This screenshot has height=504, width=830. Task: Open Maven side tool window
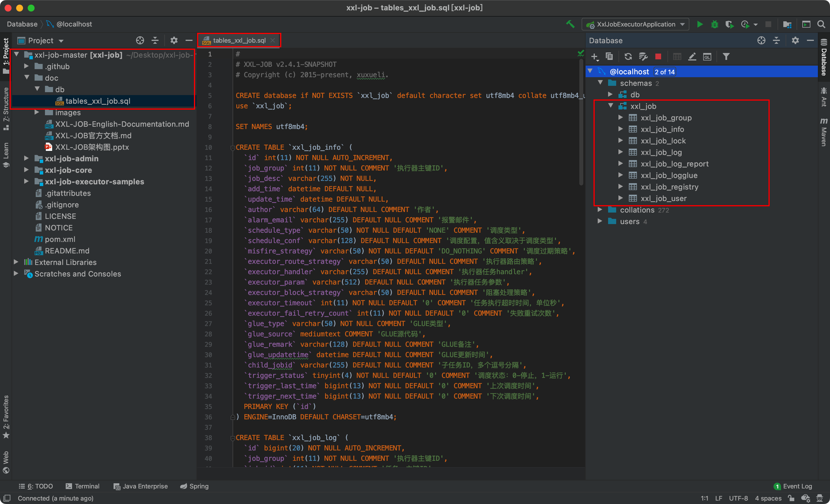point(824,132)
